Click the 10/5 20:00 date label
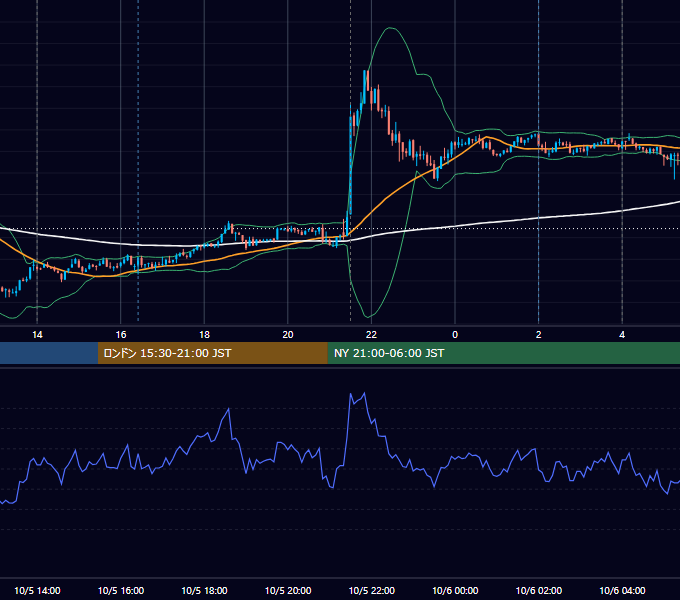Image resolution: width=680 pixels, height=600 pixels. point(288,590)
